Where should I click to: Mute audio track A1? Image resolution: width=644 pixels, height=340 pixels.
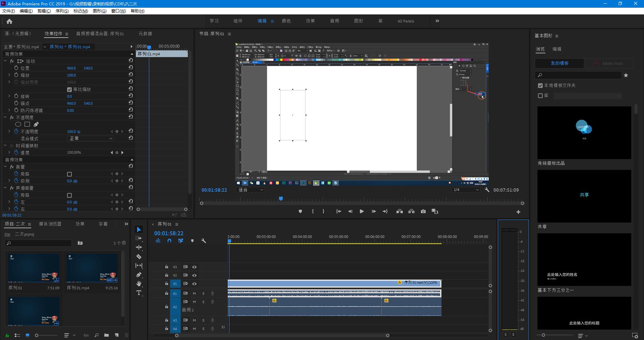coord(194,293)
